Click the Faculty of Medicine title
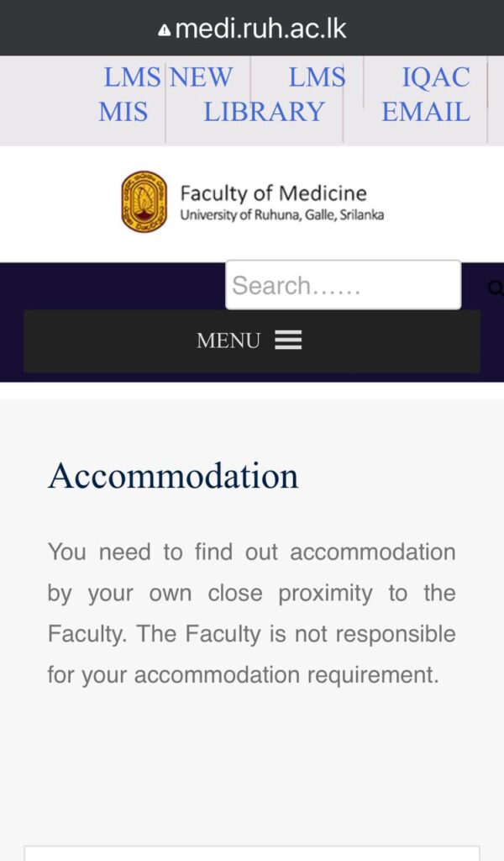 coord(273,193)
